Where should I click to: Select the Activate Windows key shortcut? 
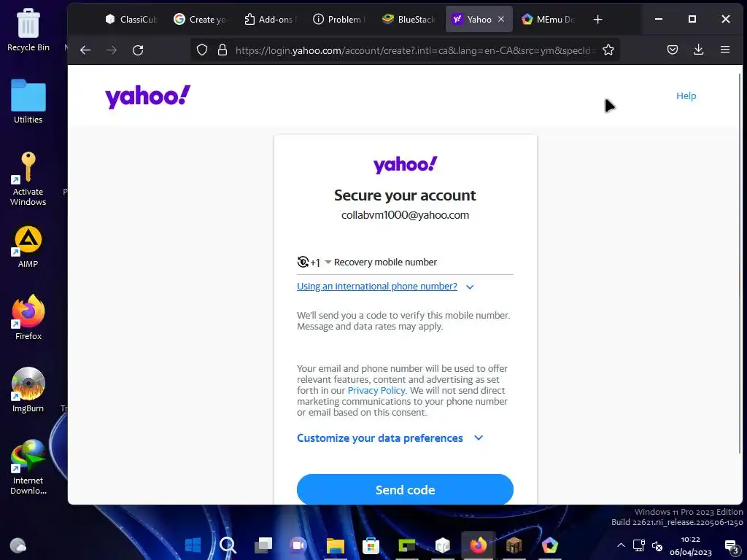pos(28,179)
